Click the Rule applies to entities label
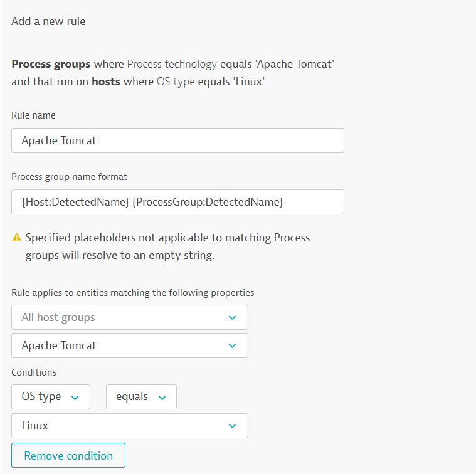This screenshot has height=474, width=476. (x=132, y=293)
